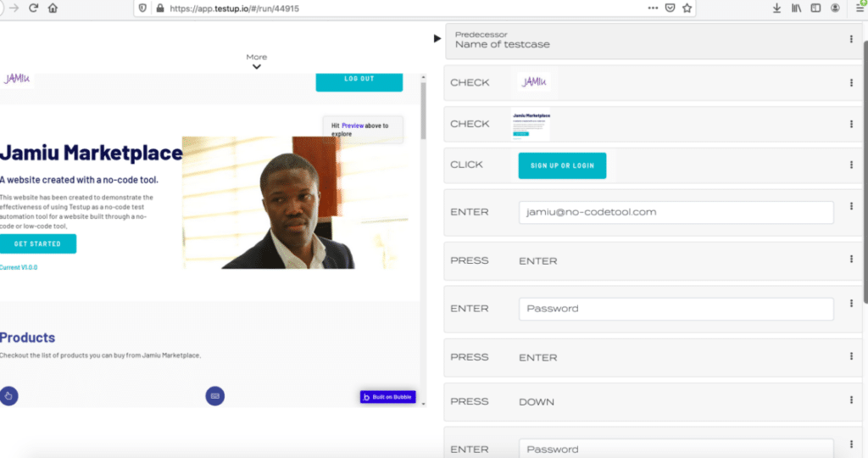The image size is (868, 458).
Task: Edit the jamiu@no-codetool.com input field
Action: tap(676, 212)
